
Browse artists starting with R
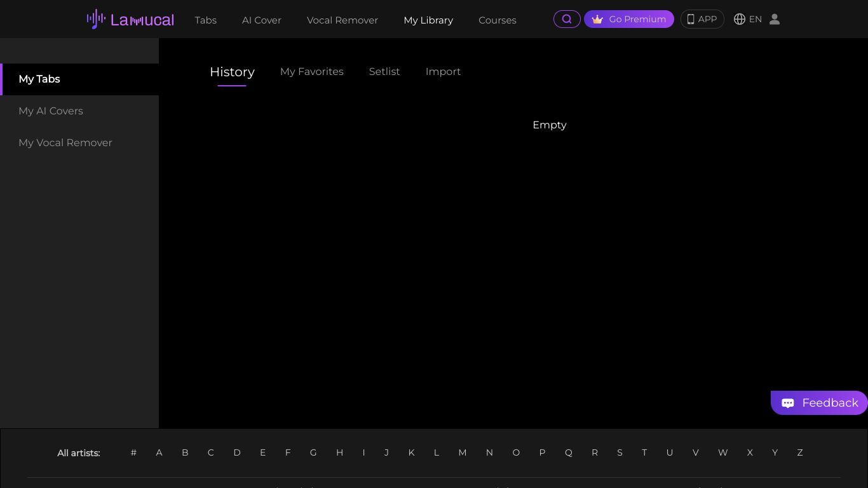(x=595, y=452)
